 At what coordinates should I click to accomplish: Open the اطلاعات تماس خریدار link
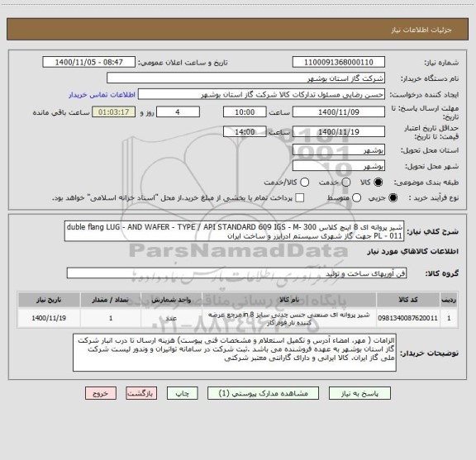point(102,95)
